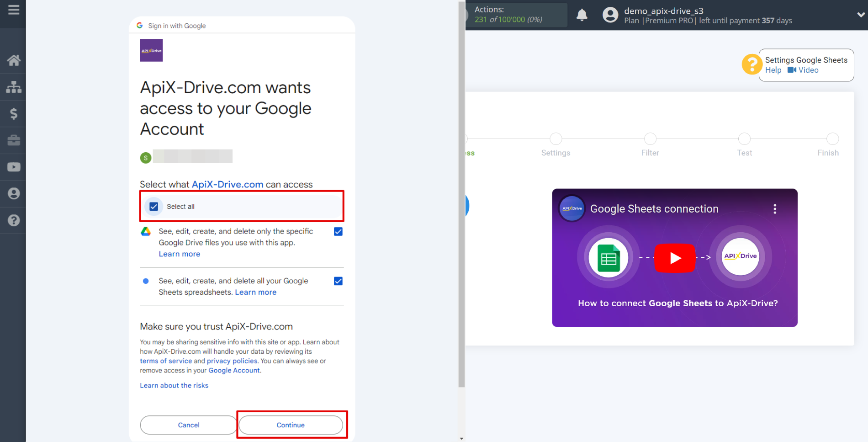Click username demo_apix-drive_s3

click(x=664, y=11)
